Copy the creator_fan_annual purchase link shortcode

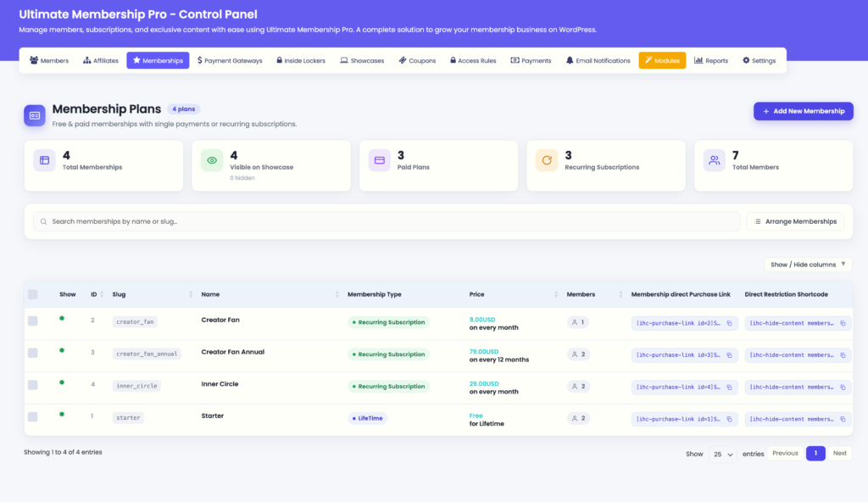(729, 355)
